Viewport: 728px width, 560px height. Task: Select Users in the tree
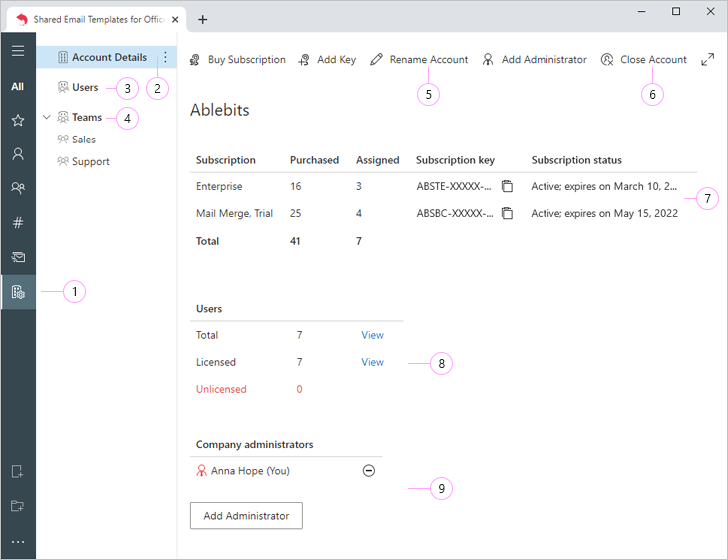[x=78, y=87]
